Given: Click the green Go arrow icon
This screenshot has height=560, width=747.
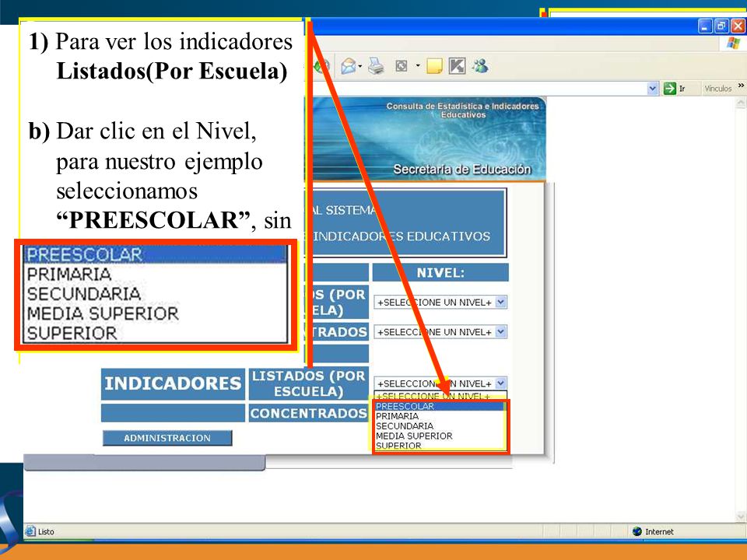Looking at the screenshot, I should pyautogui.click(x=670, y=88).
